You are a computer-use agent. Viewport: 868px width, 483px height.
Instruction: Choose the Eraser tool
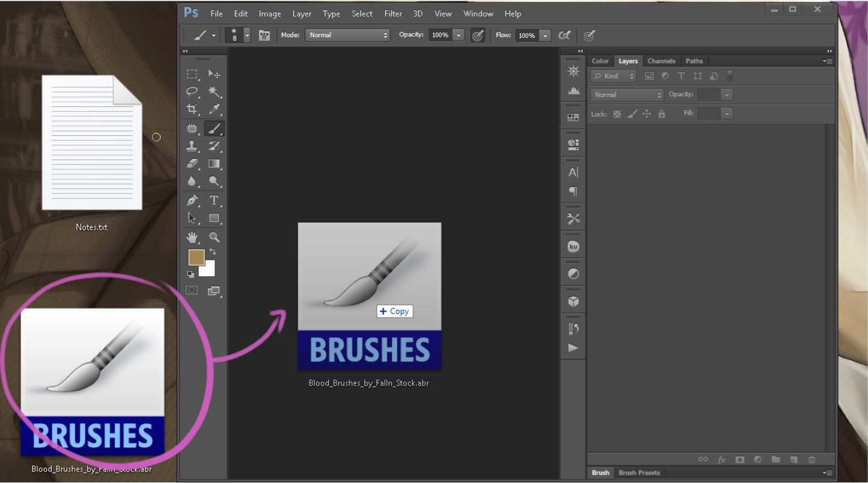[192, 164]
